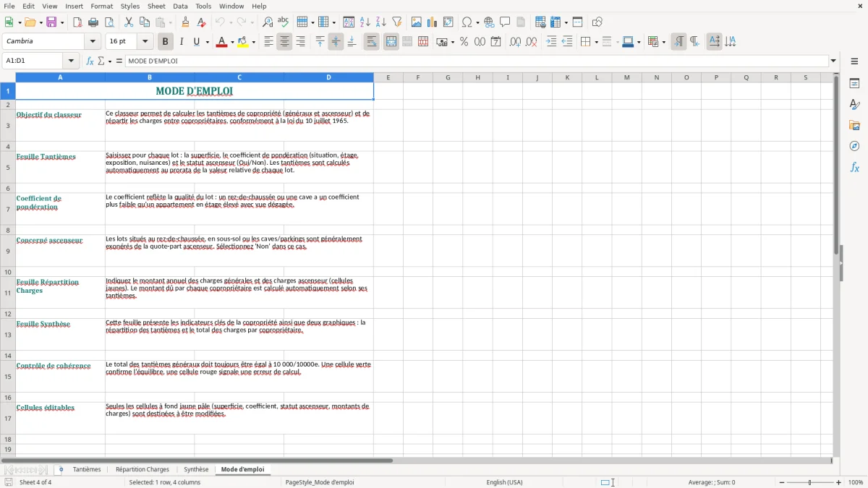Open the underline style dropdown arrow

click(x=207, y=42)
